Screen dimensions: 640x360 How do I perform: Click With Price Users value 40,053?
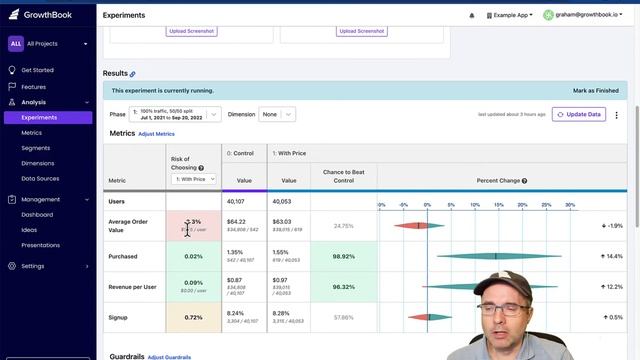(x=282, y=201)
